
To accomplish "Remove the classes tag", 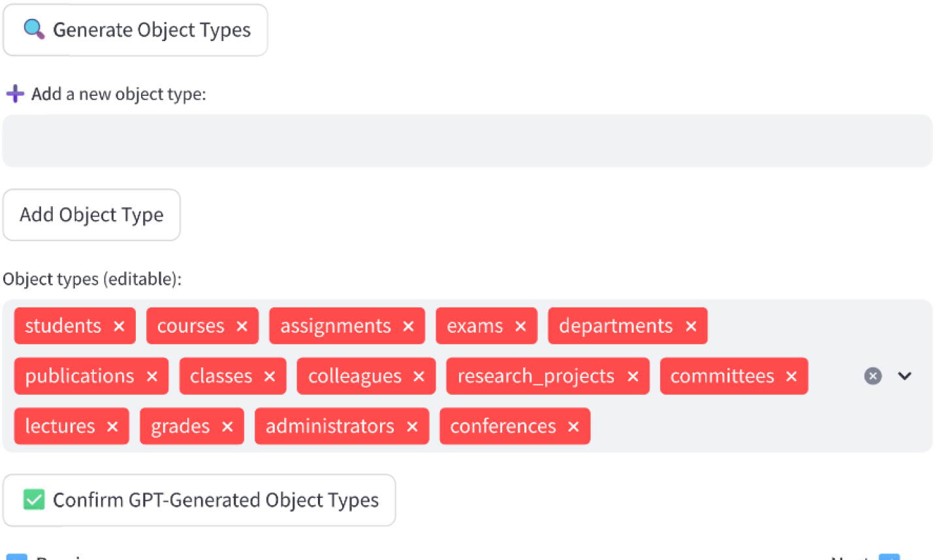I will pos(270,377).
